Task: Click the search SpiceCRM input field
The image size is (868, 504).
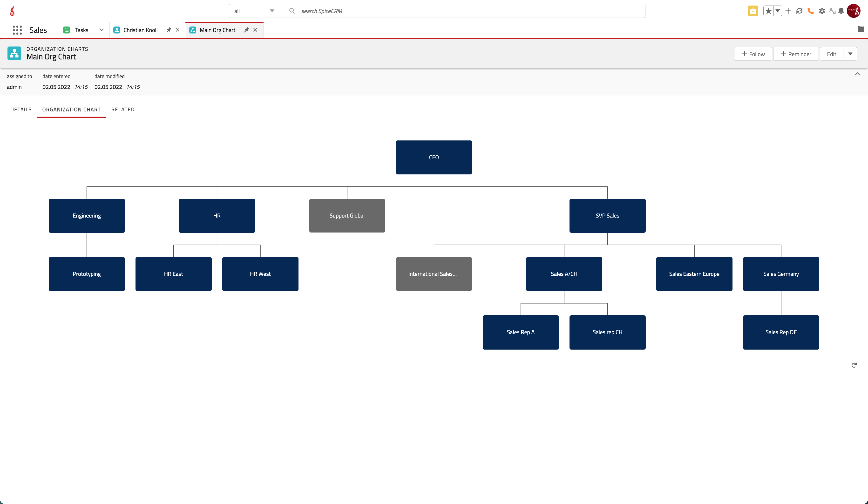Action: coord(463,11)
